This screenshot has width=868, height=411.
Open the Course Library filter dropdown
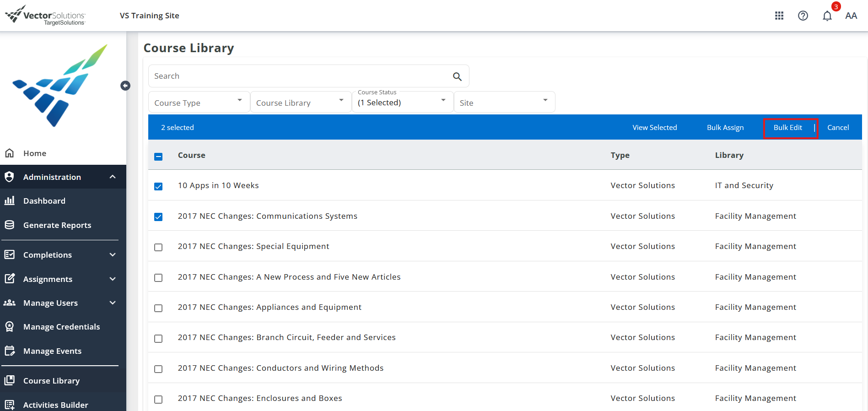coord(301,102)
